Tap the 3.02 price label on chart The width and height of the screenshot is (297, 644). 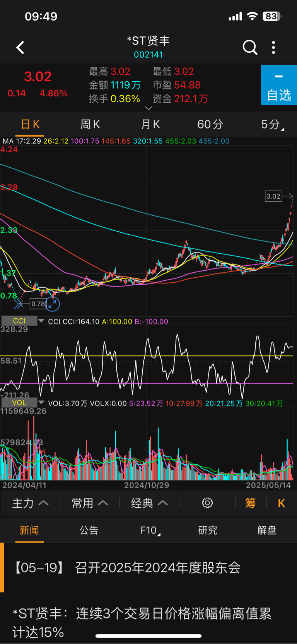tap(273, 196)
